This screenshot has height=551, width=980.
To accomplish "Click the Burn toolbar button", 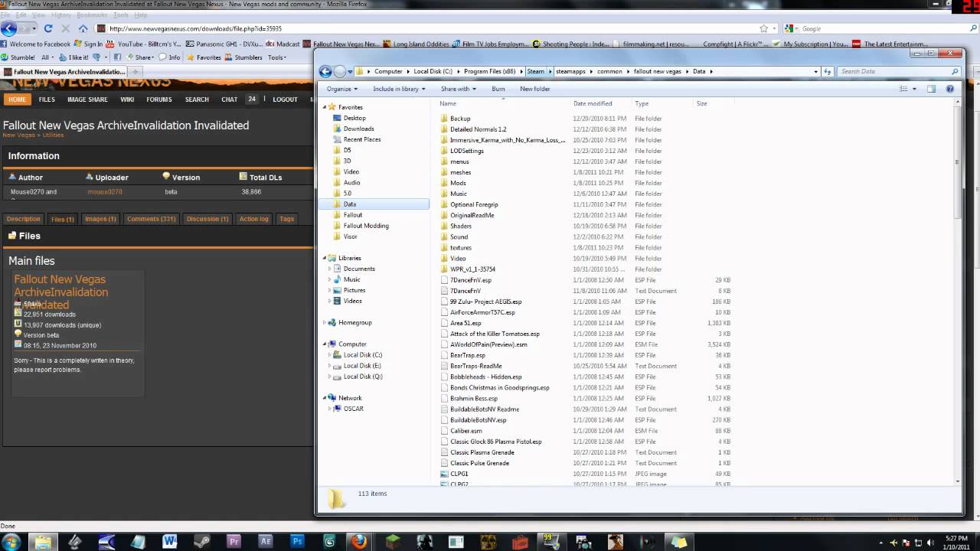I will pyautogui.click(x=498, y=89).
